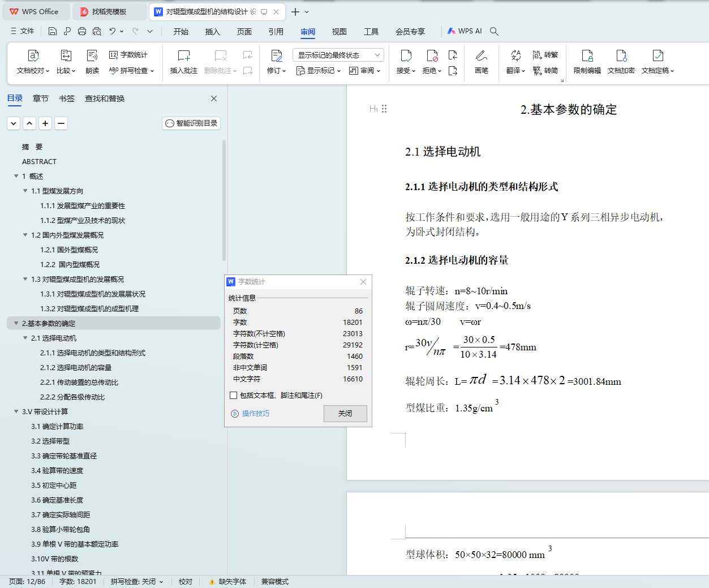Demote heading with minus button

coord(61,123)
